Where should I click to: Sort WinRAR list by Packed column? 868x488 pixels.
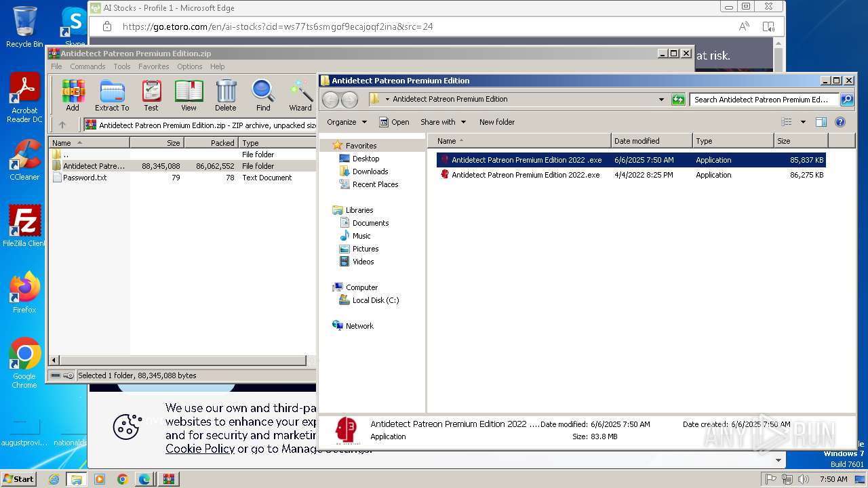coord(211,143)
